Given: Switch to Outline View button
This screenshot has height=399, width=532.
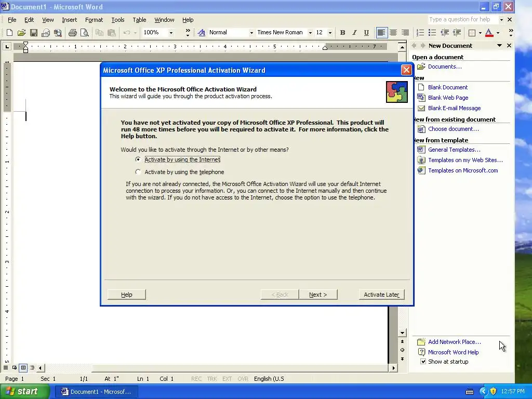Looking at the screenshot, I should tap(32, 367).
